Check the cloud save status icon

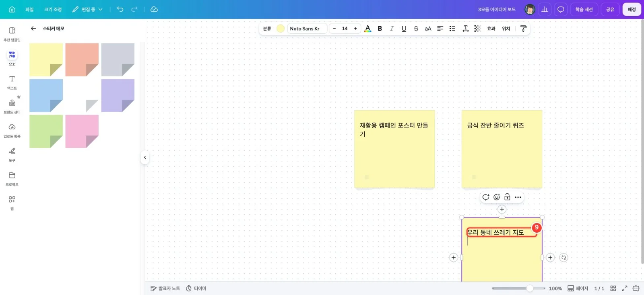154,9
